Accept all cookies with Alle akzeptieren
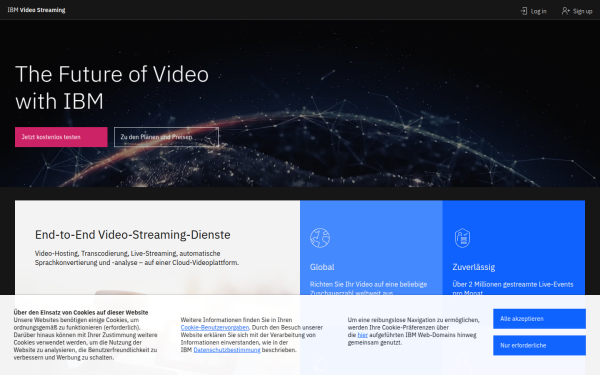The width and height of the screenshot is (600, 375). 539,319
